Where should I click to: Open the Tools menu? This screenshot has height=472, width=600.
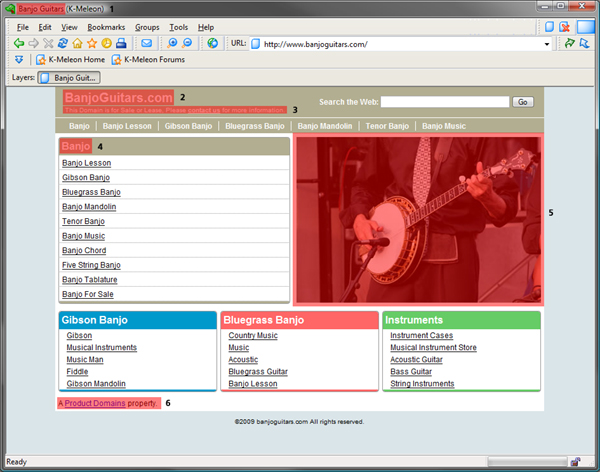(x=179, y=27)
